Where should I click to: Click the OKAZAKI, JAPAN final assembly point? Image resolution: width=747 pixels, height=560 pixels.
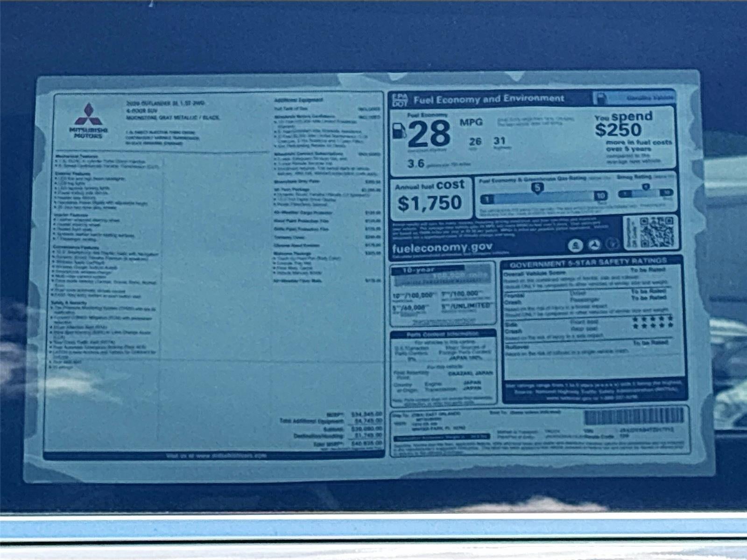tap(470, 373)
